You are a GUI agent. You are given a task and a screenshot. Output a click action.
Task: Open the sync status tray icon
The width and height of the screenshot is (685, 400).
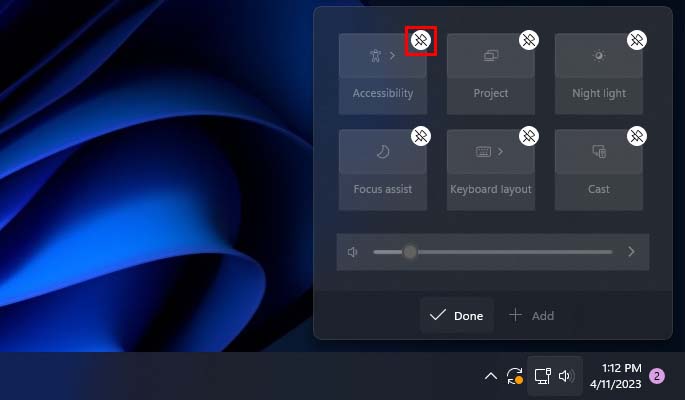pyautogui.click(x=515, y=376)
